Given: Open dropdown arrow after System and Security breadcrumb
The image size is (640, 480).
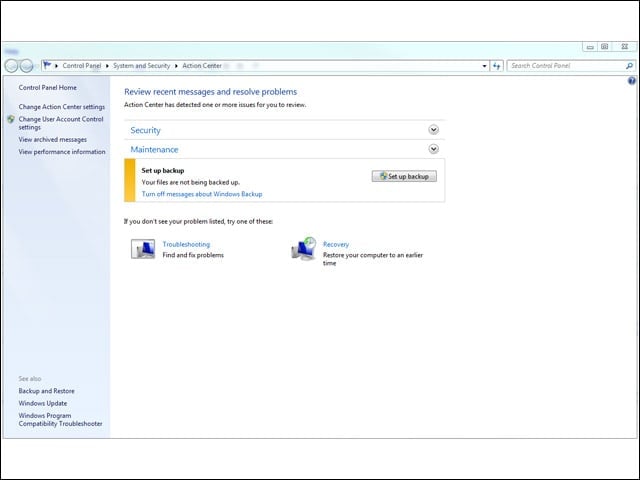Looking at the screenshot, I should [x=176, y=66].
